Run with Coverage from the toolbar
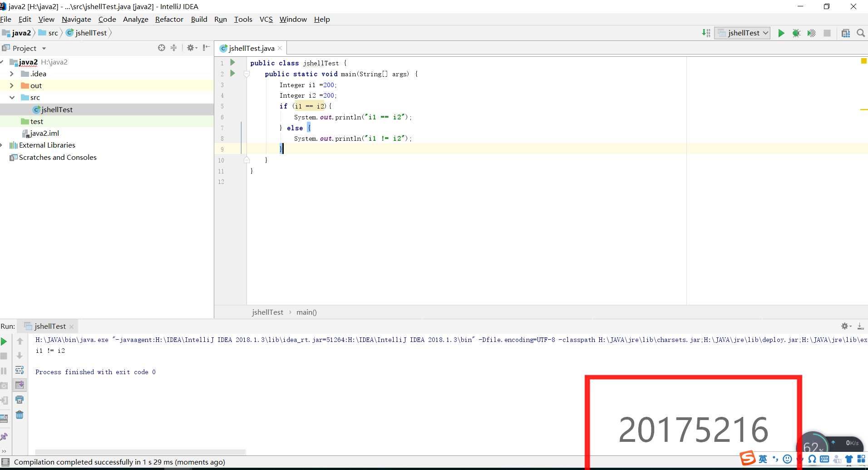The width and height of the screenshot is (868, 470). 811,33
